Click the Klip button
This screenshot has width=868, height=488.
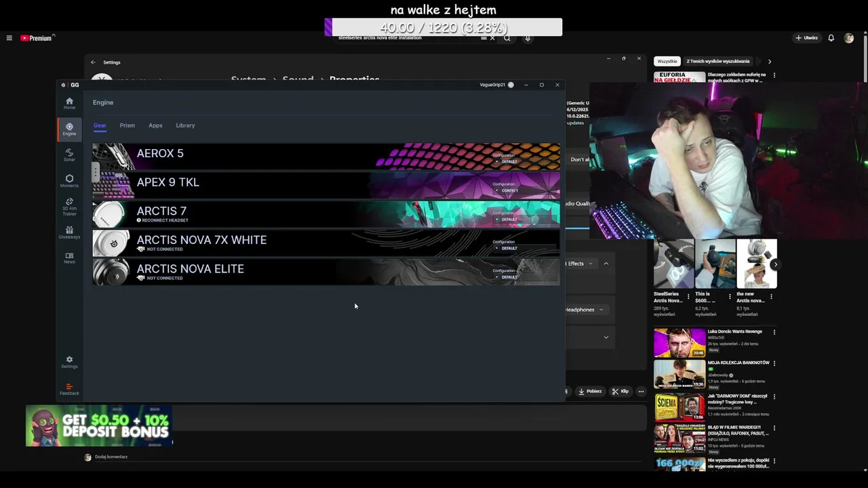tap(620, 391)
